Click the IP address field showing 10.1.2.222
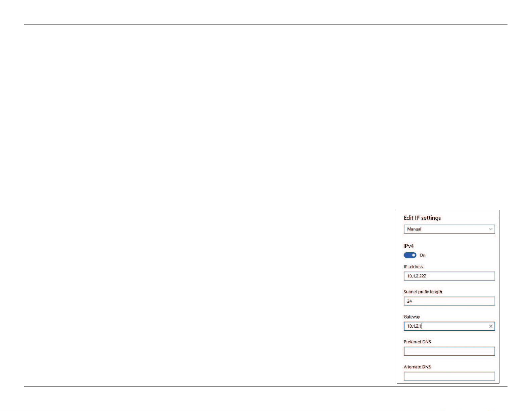 [x=449, y=276]
